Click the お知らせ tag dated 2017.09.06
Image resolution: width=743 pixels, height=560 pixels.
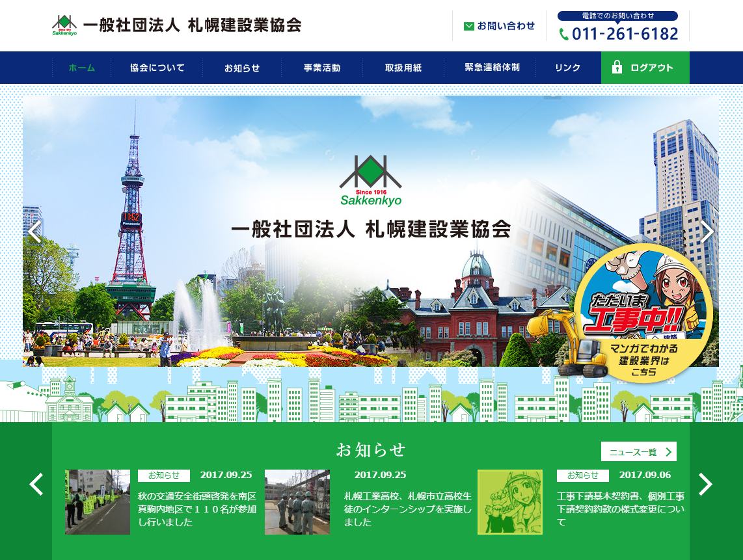583,475
